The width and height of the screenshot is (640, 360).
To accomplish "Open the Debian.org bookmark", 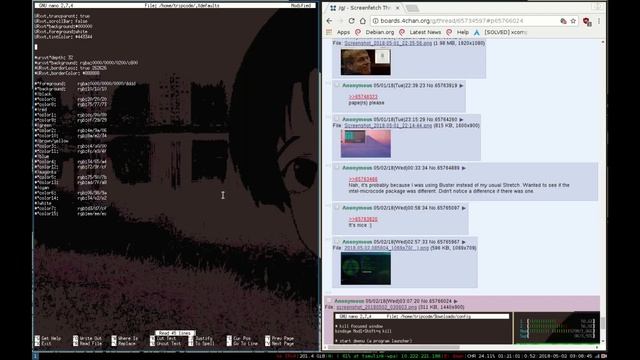I will [x=375, y=32].
